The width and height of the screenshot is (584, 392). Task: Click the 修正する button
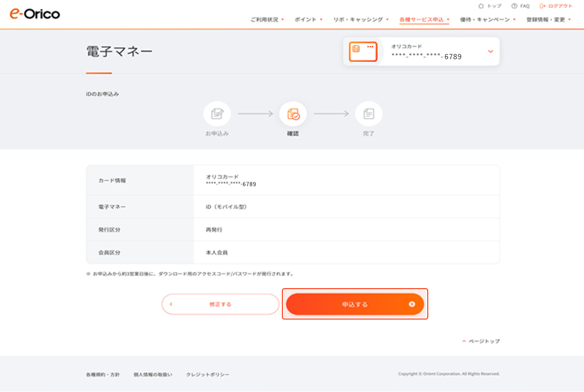click(x=221, y=304)
